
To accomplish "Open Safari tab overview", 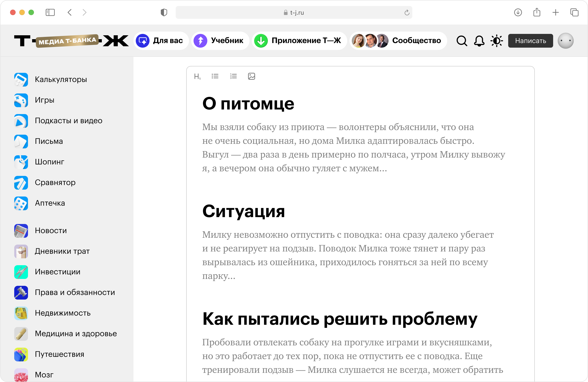I will click(574, 12).
